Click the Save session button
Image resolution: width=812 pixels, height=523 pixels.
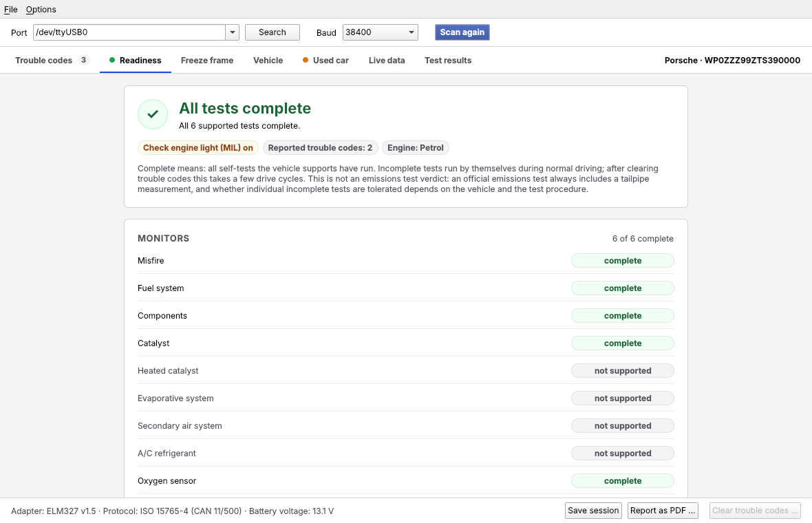coord(593,511)
